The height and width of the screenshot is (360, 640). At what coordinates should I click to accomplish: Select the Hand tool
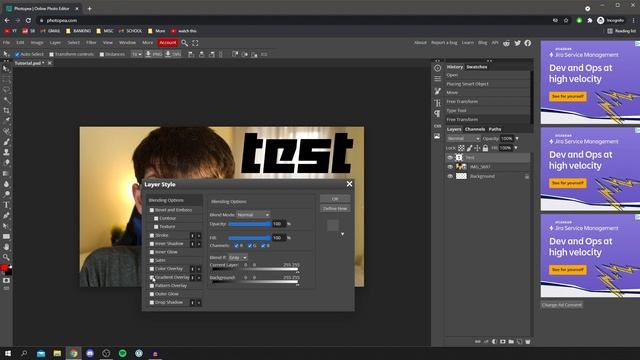pos(6,247)
